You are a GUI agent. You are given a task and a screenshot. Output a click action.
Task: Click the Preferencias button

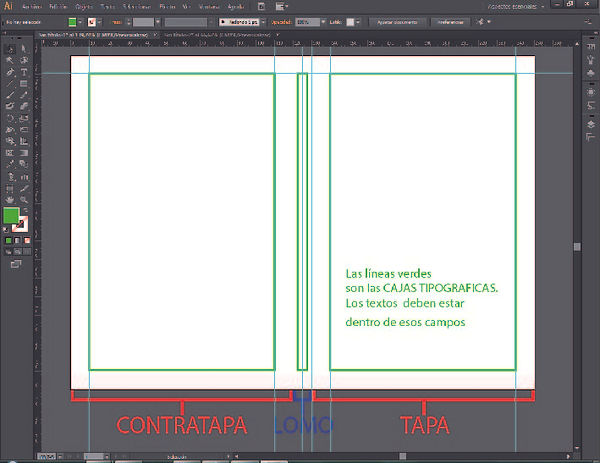pyautogui.click(x=450, y=22)
